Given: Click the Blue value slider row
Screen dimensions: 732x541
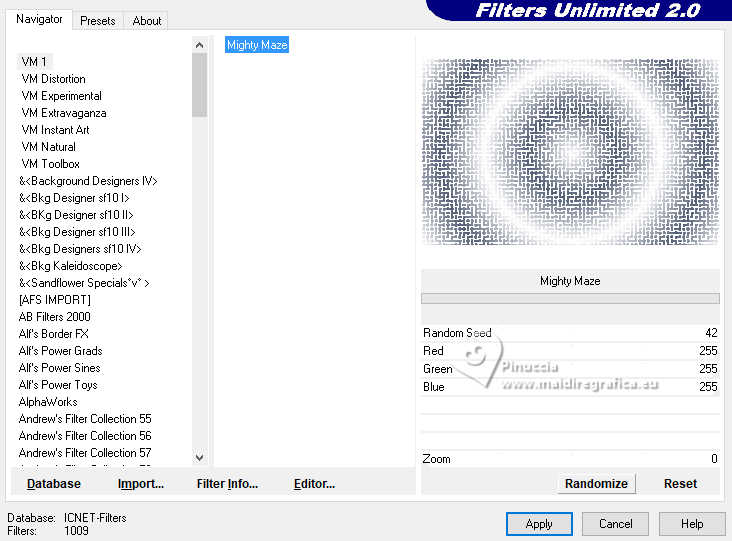Looking at the screenshot, I should pyautogui.click(x=570, y=387).
